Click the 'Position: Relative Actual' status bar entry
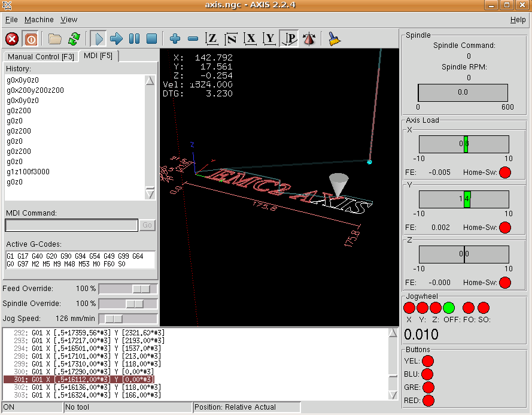Viewport: 532px width, 415px height. [x=247, y=407]
